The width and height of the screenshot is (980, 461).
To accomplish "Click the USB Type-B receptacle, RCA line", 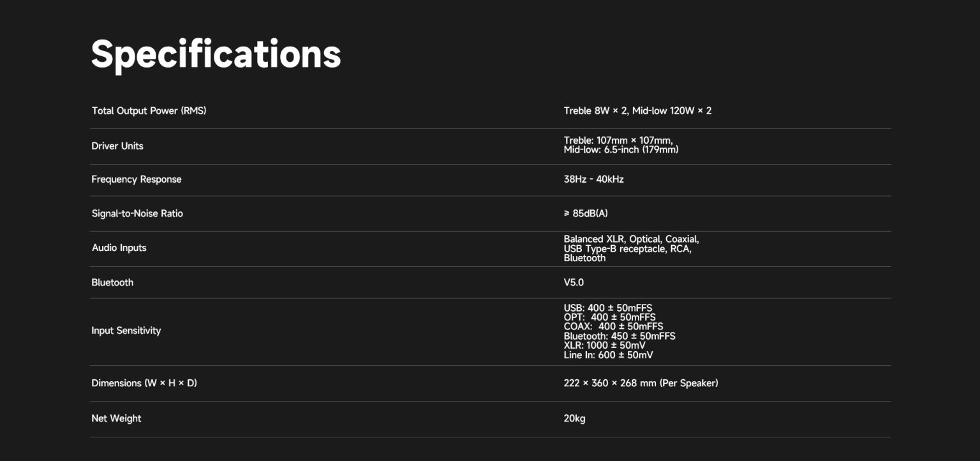I will tap(627, 249).
